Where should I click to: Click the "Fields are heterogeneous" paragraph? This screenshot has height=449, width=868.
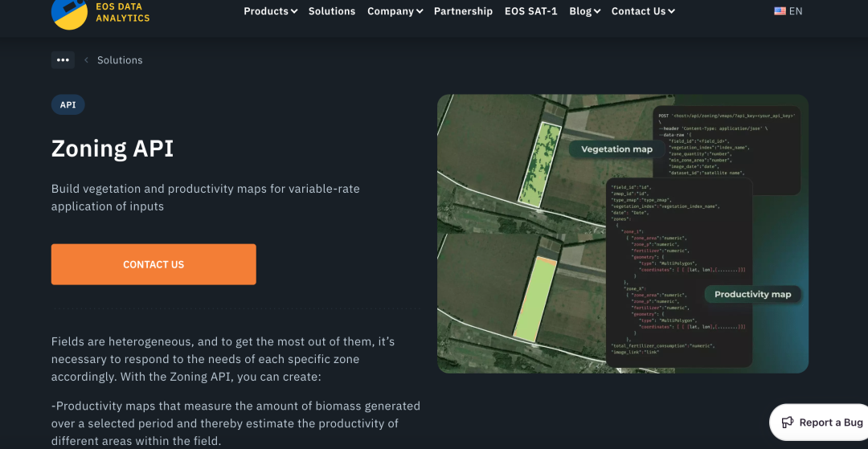[x=223, y=359]
